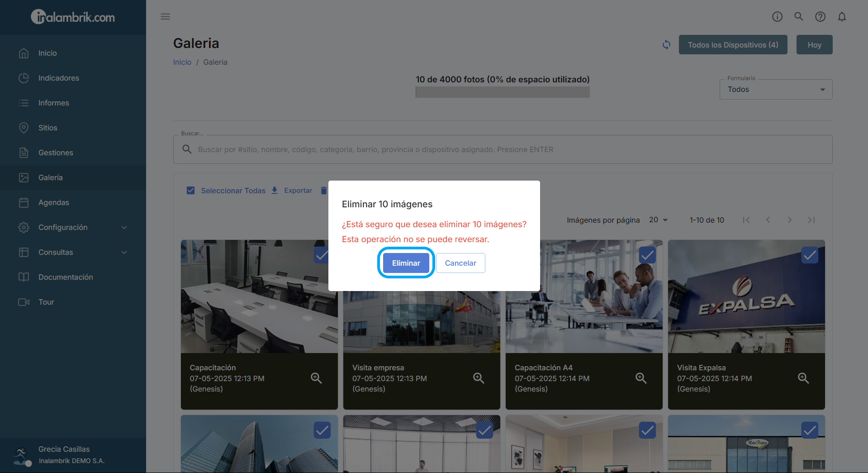Open Grecia Casillas user profile
This screenshot has width=868, height=473.
tap(73, 455)
